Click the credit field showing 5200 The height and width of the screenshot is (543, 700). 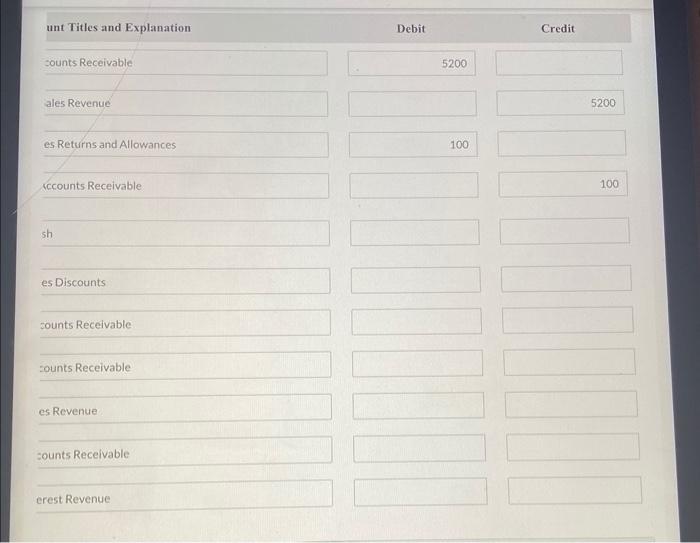point(560,103)
